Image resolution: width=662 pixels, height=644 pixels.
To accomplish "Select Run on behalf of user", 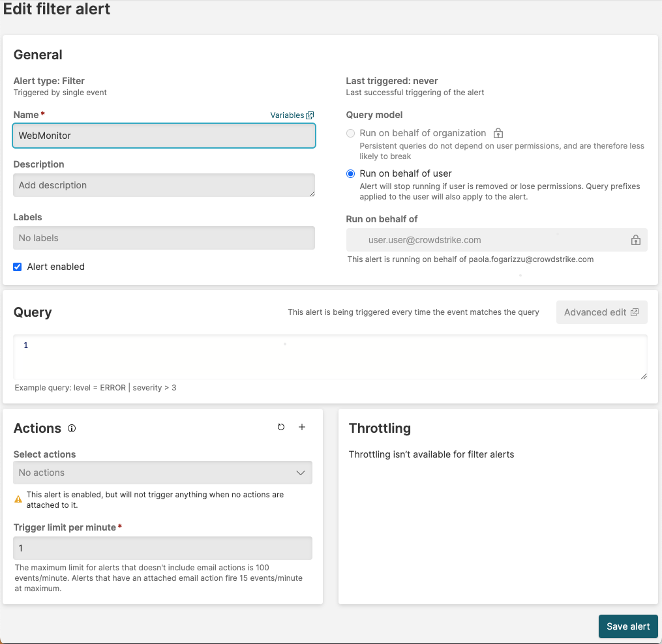I will [x=351, y=173].
